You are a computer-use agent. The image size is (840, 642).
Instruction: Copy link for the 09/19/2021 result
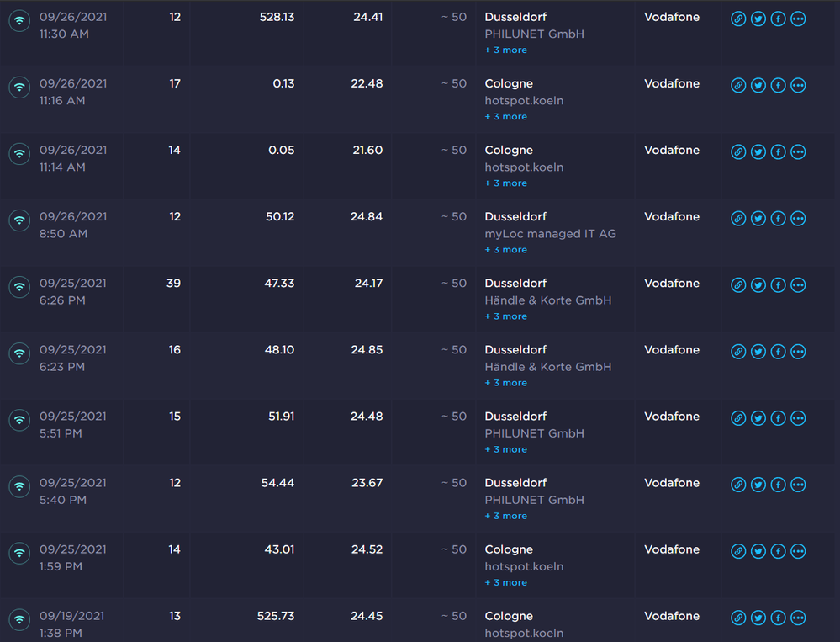pos(738,618)
